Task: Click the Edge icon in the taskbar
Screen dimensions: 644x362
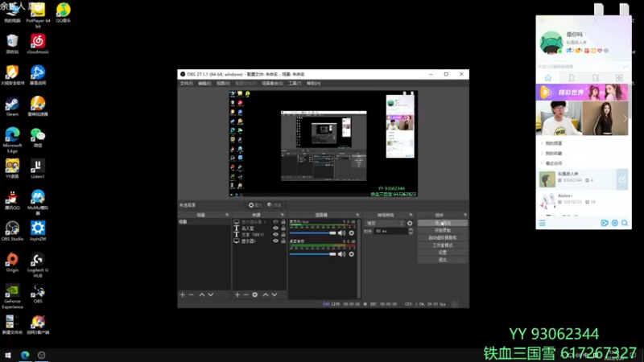Action: pyautogui.click(x=25, y=355)
